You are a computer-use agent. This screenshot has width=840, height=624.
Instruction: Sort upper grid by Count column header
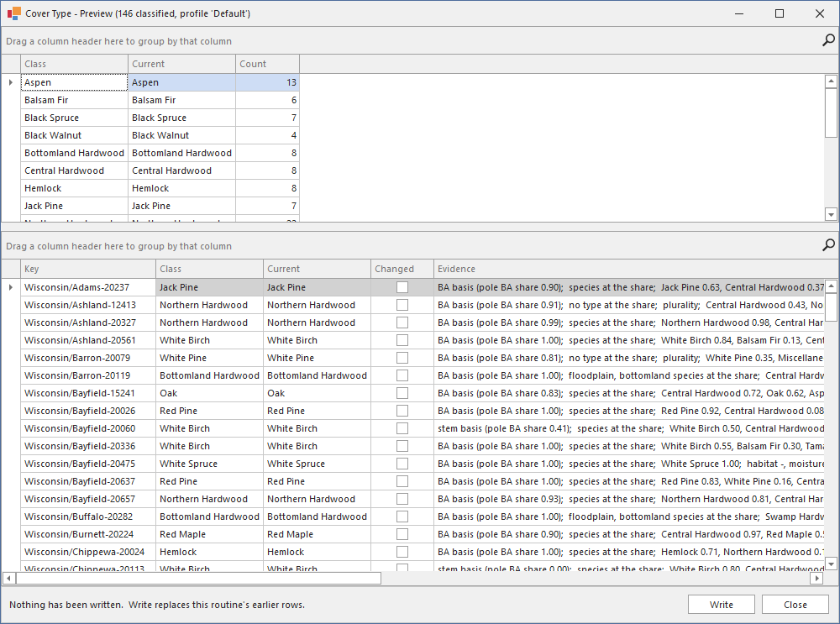click(x=268, y=64)
